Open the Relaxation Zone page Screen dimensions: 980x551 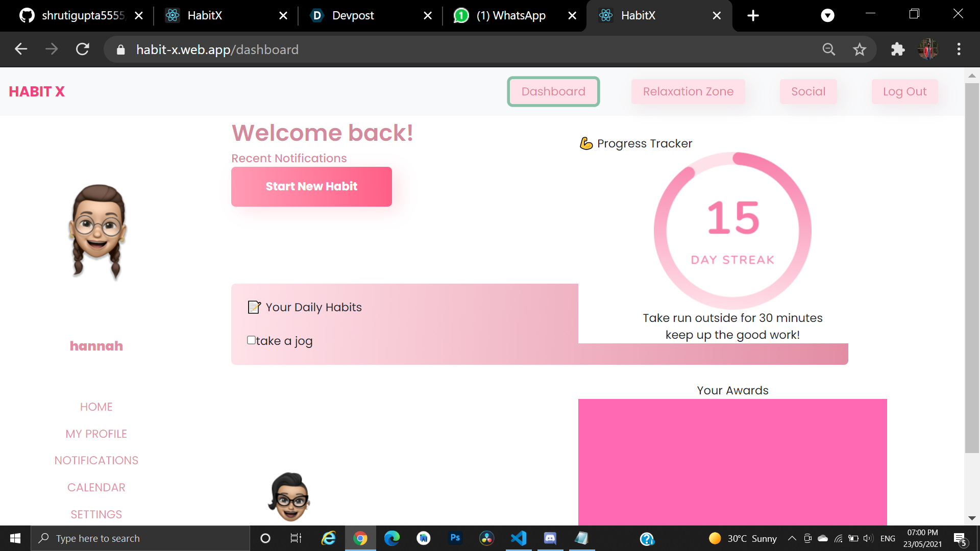click(x=688, y=92)
